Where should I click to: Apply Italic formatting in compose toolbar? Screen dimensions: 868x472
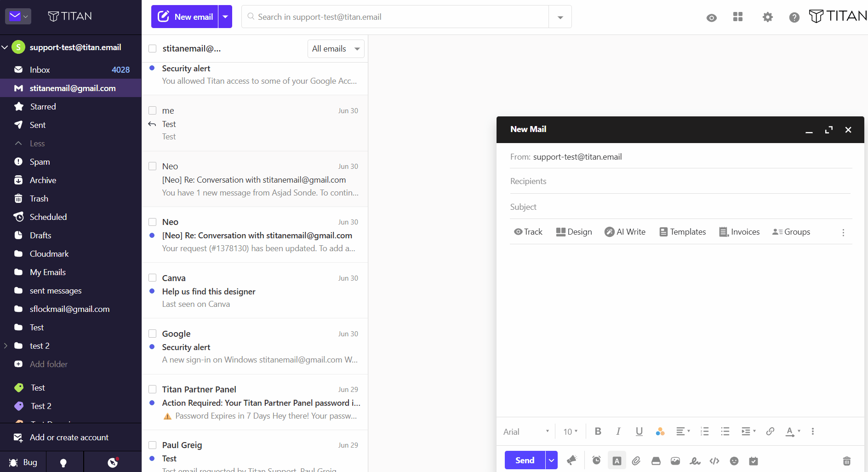618,432
